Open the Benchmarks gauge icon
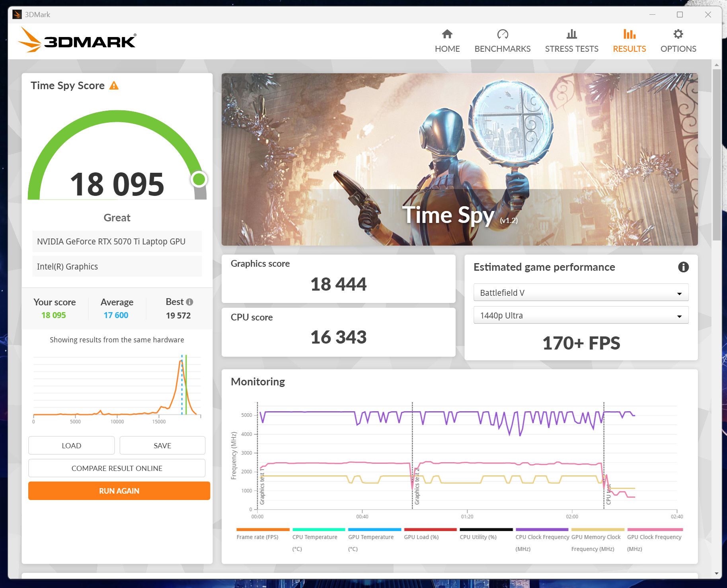The width and height of the screenshot is (727, 588). point(503,34)
